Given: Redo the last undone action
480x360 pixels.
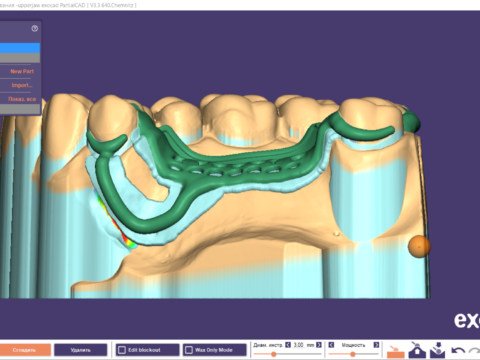Looking at the screenshot, I should coord(475,351).
